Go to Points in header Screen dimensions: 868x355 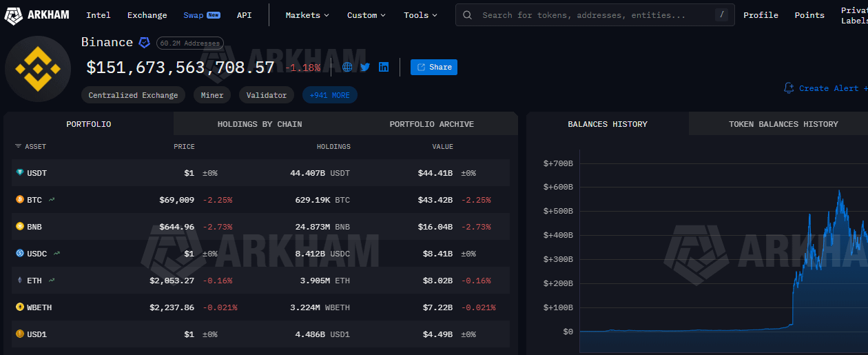pos(809,15)
